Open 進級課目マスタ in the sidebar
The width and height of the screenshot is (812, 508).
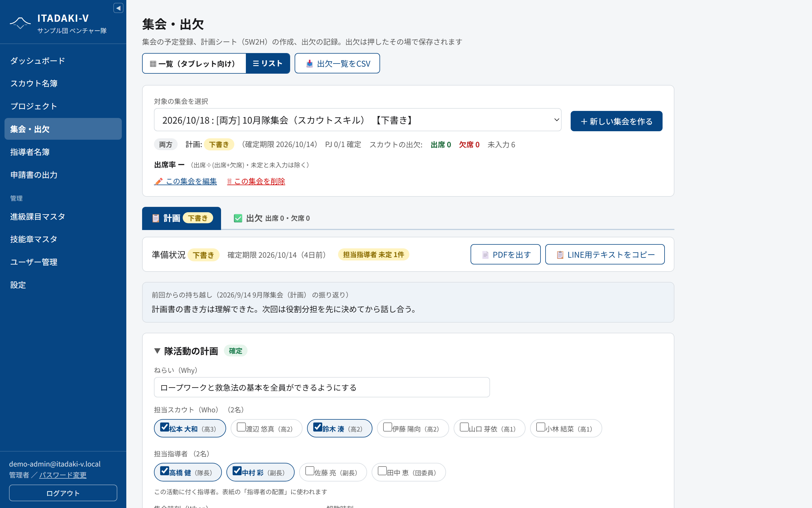(x=63, y=216)
